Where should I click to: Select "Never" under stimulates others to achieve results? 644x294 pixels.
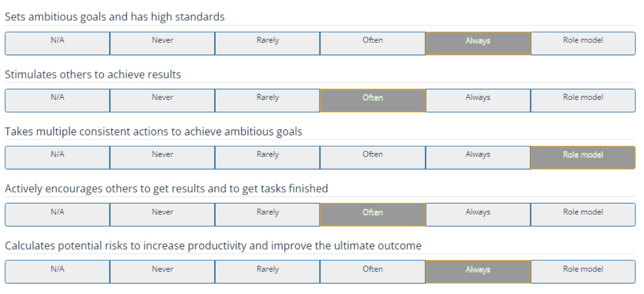tap(162, 100)
